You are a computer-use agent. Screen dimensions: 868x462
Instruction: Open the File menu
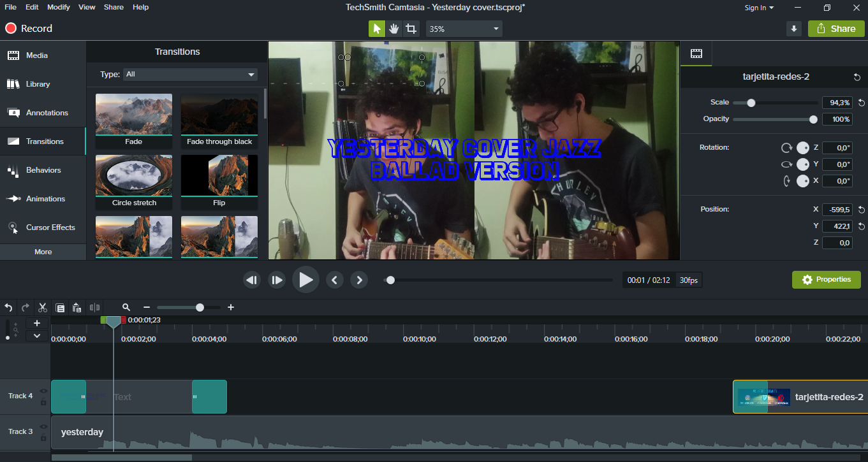[12, 7]
